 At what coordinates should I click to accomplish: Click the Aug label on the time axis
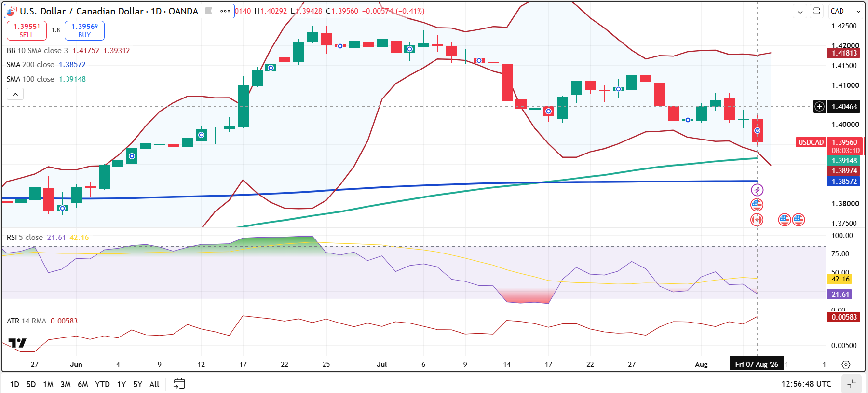(x=701, y=365)
